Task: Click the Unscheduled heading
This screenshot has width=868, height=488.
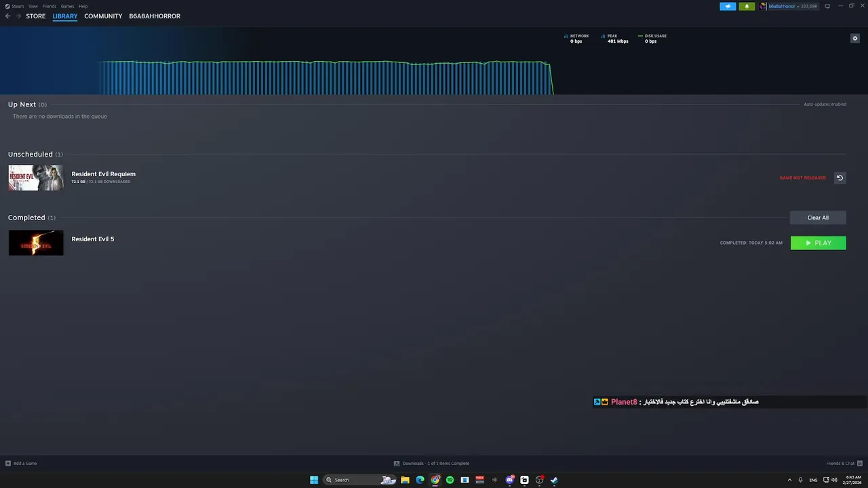Action: point(31,155)
